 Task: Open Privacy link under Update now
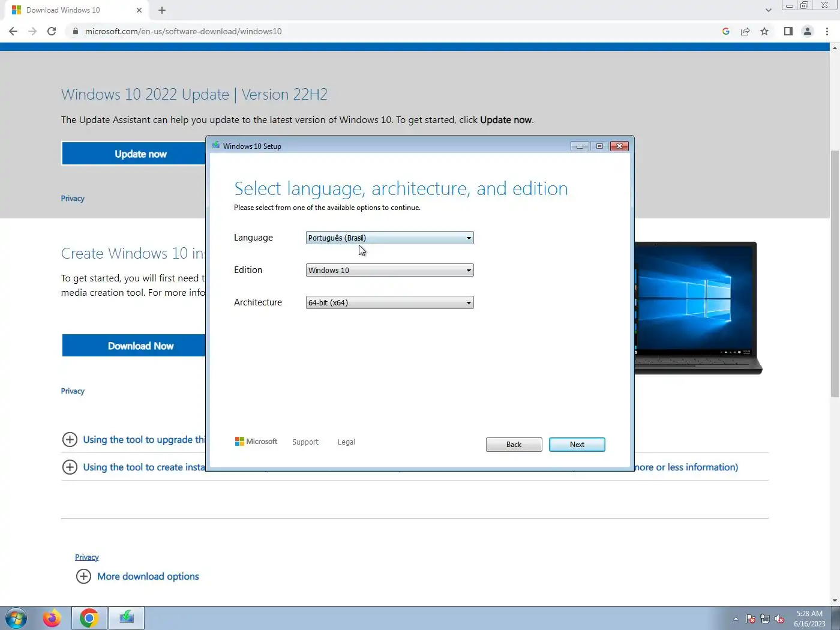tap(73, 199)
